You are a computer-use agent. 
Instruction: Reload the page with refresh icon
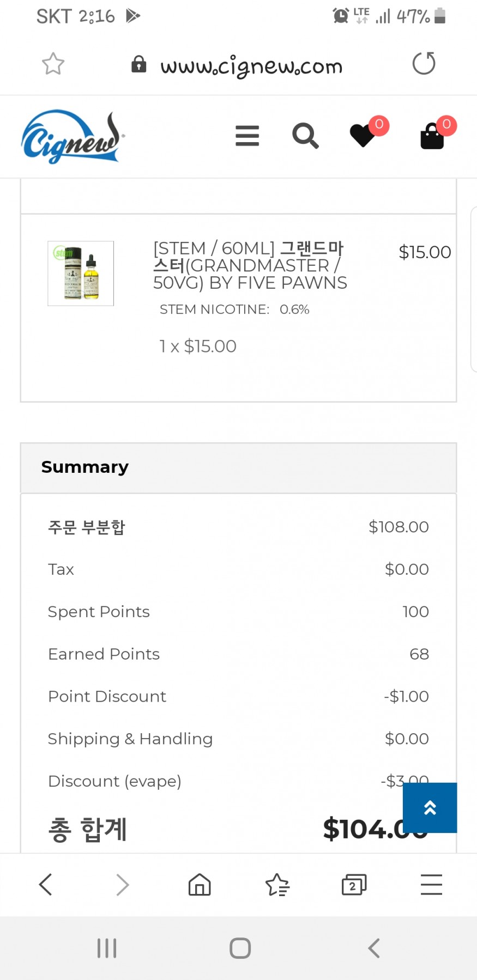tap(424, 63)
